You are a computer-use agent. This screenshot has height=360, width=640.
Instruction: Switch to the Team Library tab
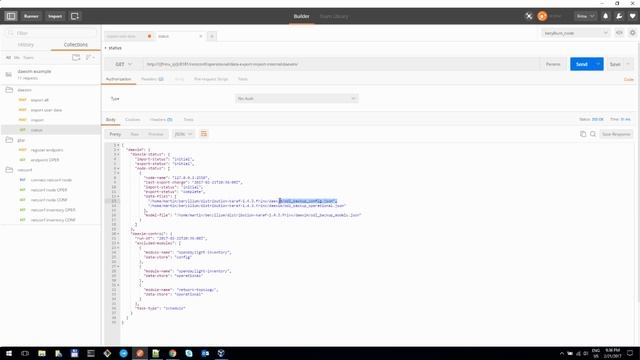(x=334, y=16)
